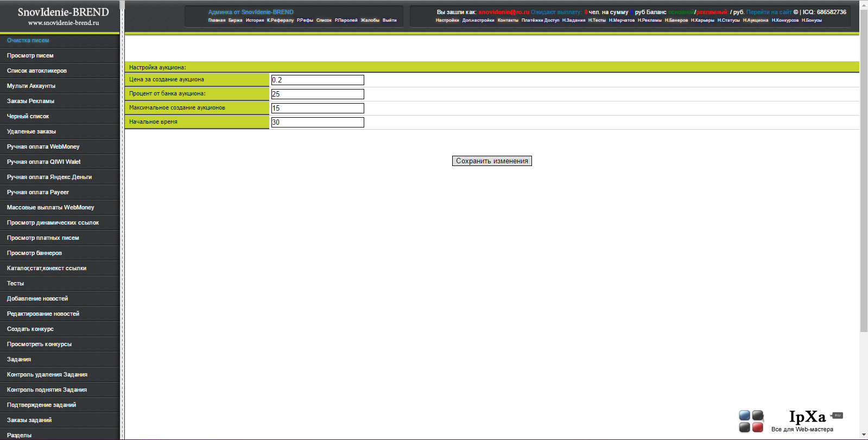Open Н.Конкурсов in admin top menu

pyautogui.click(x=785, y=20)
